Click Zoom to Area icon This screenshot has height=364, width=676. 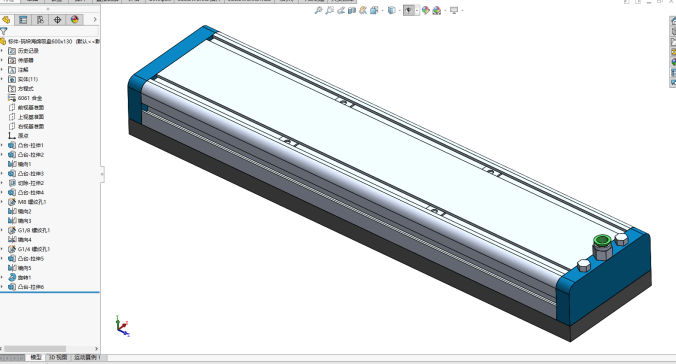[329, 10]
